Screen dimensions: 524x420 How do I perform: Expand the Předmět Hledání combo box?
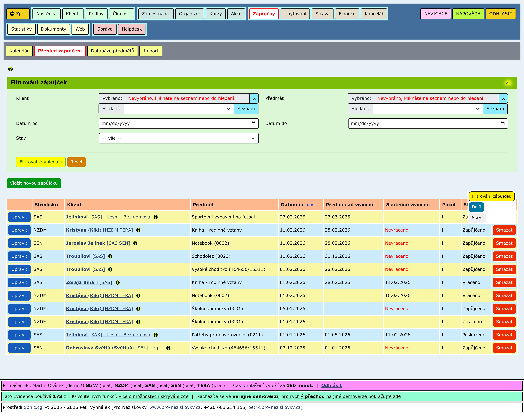(x=477, y=109)
